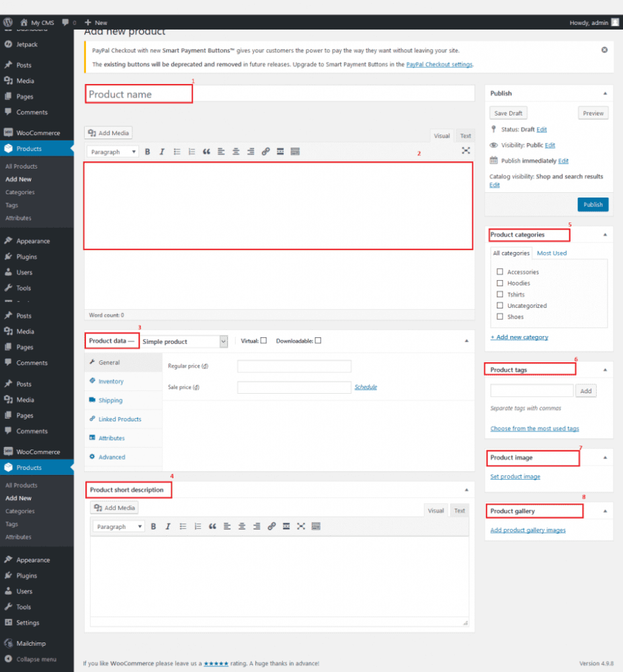Enable distraction-free fullscreen mode in main editor
This screenshot has width=623, height=672.
pos(466,151)
